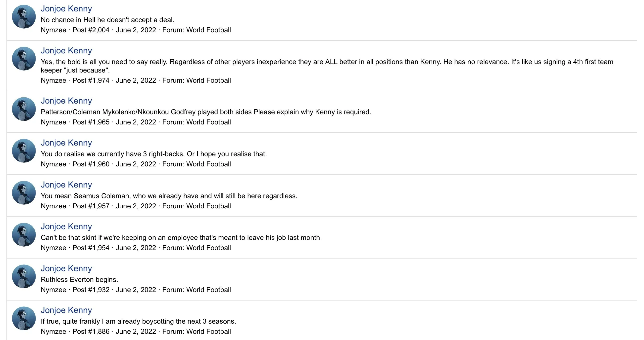Click the avatar beside post #1,960

click(24, 151)
